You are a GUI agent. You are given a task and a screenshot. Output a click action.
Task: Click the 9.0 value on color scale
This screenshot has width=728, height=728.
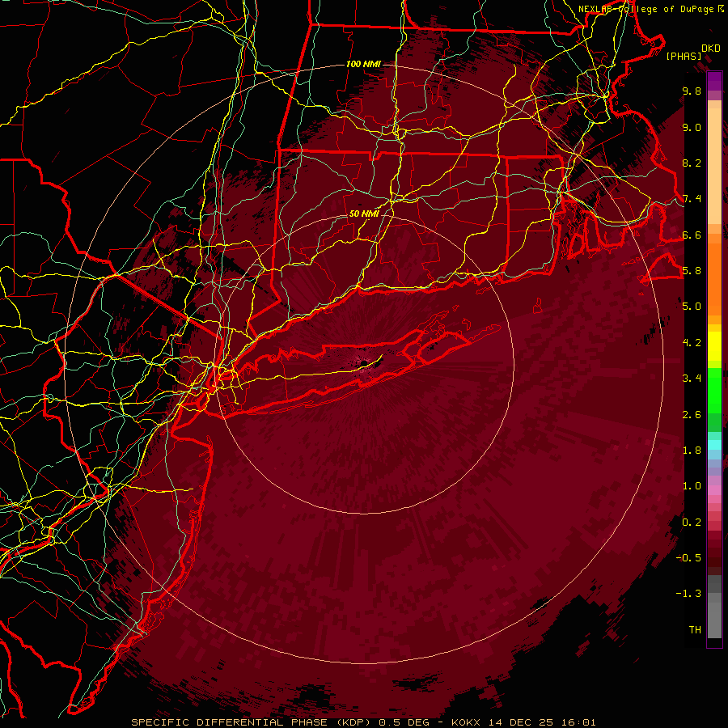pos(692,127)
